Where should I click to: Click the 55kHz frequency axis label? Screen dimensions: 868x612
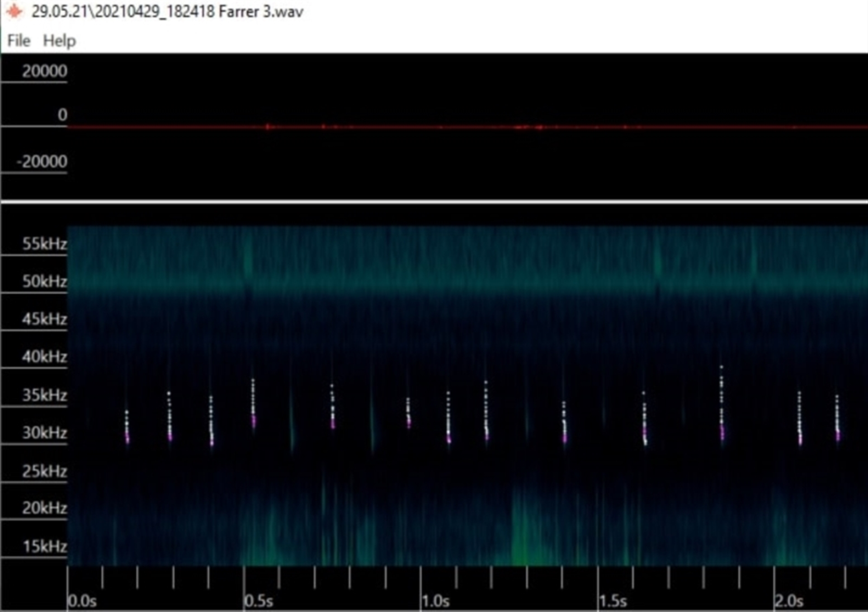[x=44, y=244]
